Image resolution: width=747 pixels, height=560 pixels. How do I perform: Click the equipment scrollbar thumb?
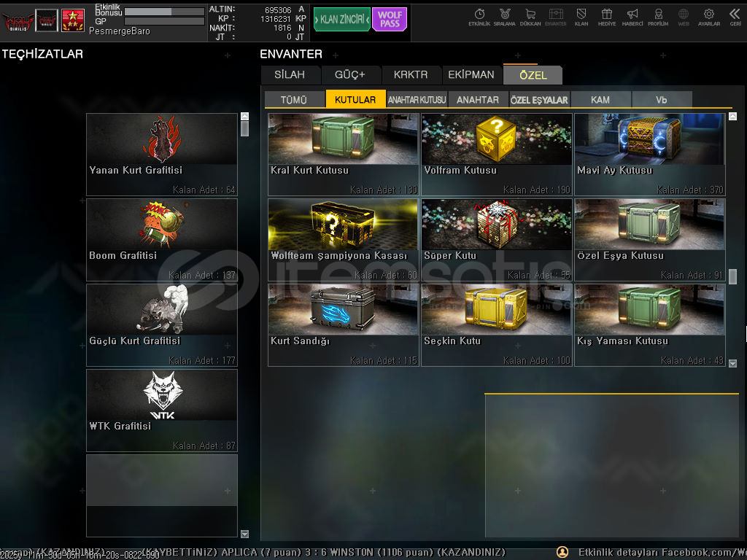click(x=245, y=128)
